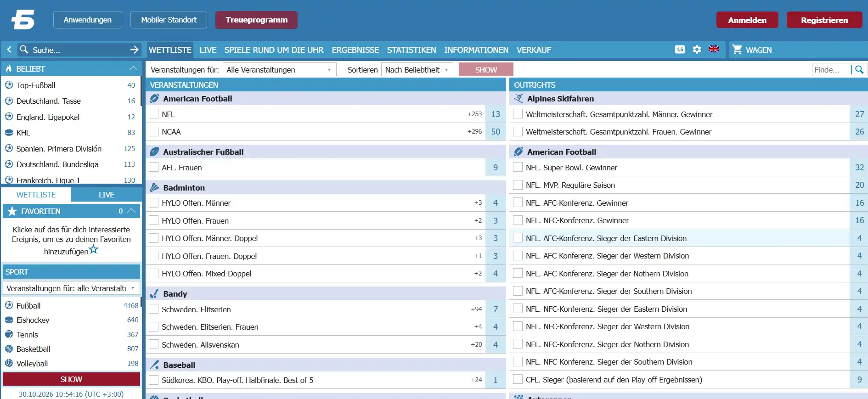The image size is (868, 399).
Task: Click the Volleyball icon in the Sport list
Action: (x=9, y=364)
